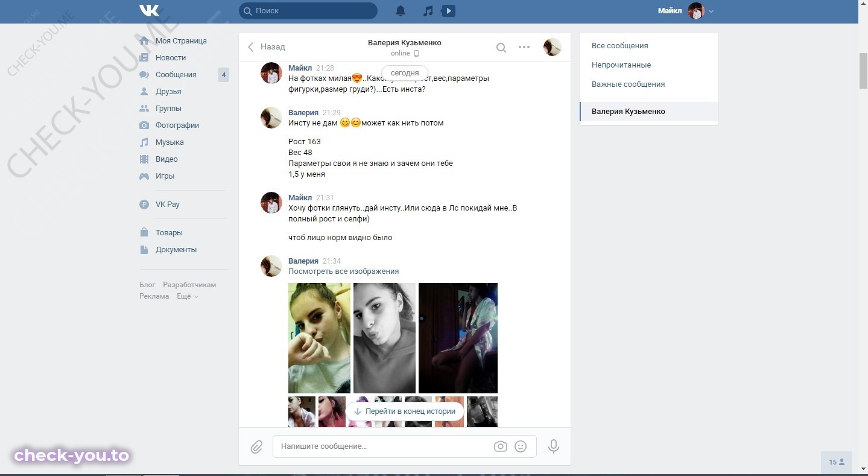Open Документы section
The image size is (868, 476).
pos(176,250)
